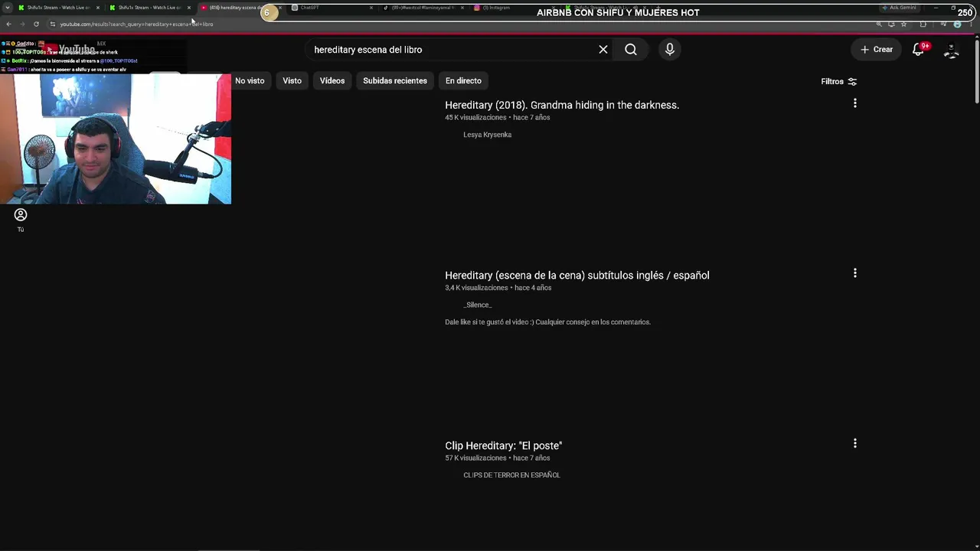Switch to the ChatGPT tab
The image size is (980, 551).
332,8
